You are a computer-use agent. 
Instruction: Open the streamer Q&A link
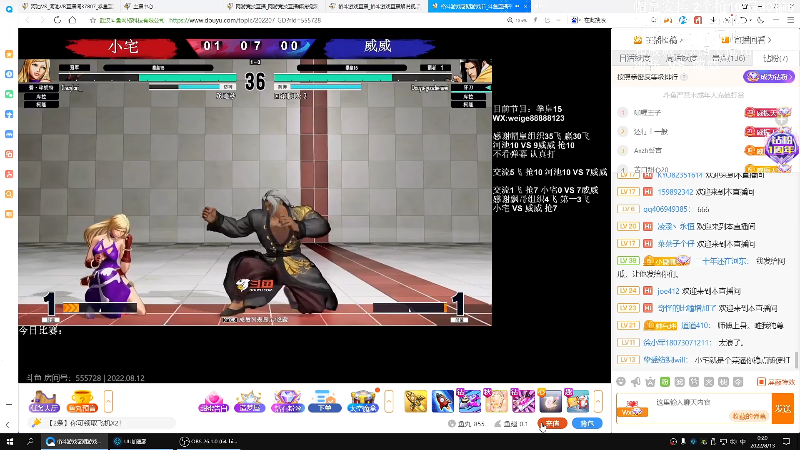(x=748, y=40)
